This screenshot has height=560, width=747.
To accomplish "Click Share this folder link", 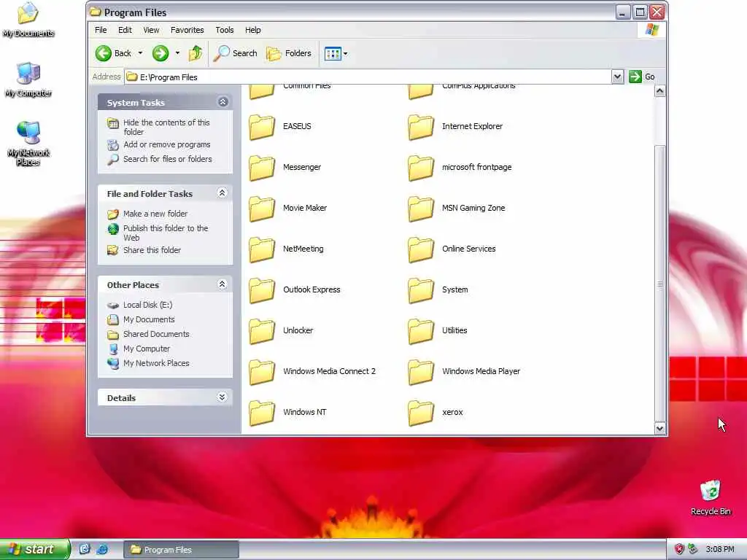I will point(152,250).
